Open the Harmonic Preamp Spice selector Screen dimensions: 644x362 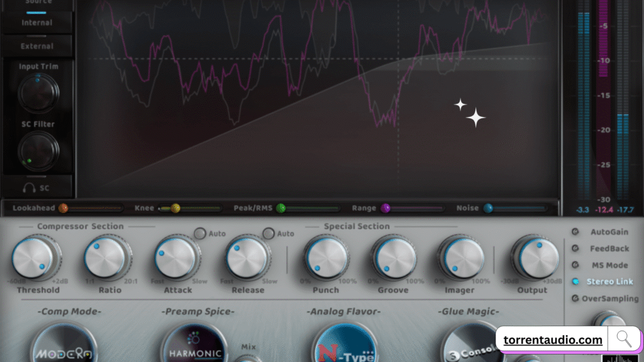click(194, 346)
